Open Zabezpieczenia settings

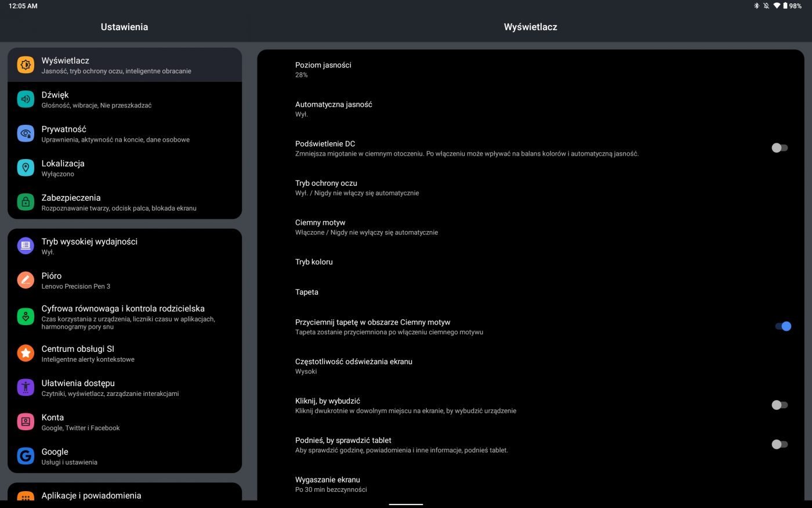tap(125, 202)
